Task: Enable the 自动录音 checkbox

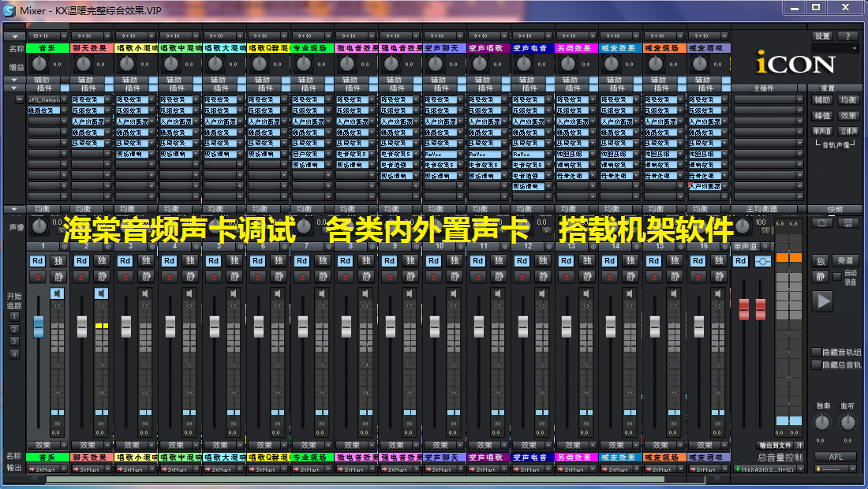Action: (x=837, y=276)
